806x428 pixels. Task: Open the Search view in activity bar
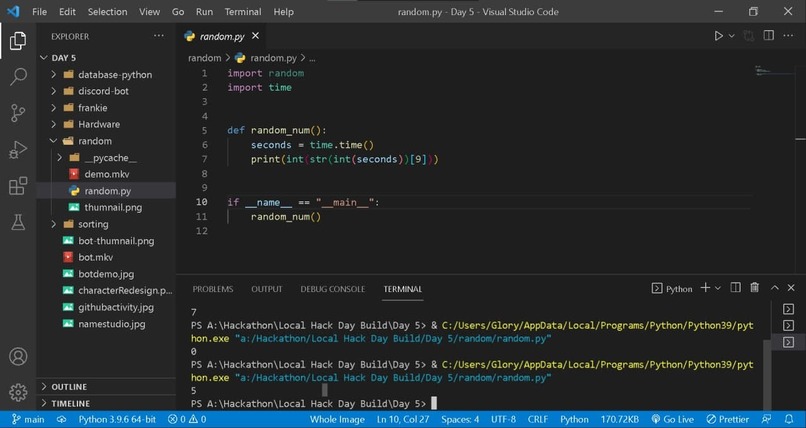click(18, 77)
